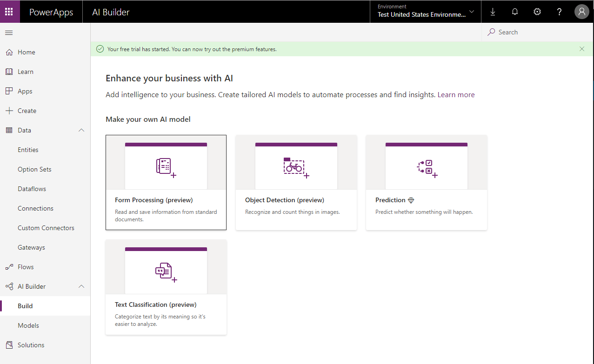Viewport: 594px width, 364px height.
Task: Click the Object Detection bicycle icon
Action: tap(296, 167)
